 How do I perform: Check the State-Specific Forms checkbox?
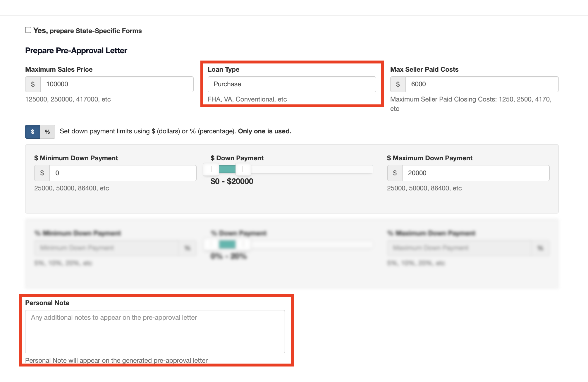point(28,30)
